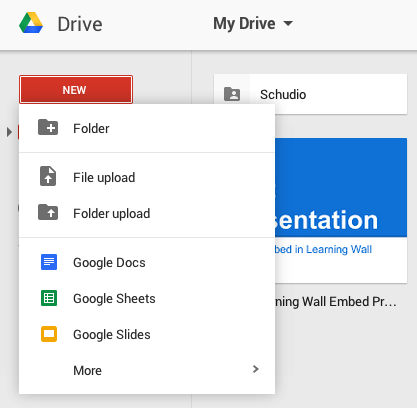Click the File upload document icon
This screenshot has height=408, width=417.
pyautogui.click(x=48, y=176)
